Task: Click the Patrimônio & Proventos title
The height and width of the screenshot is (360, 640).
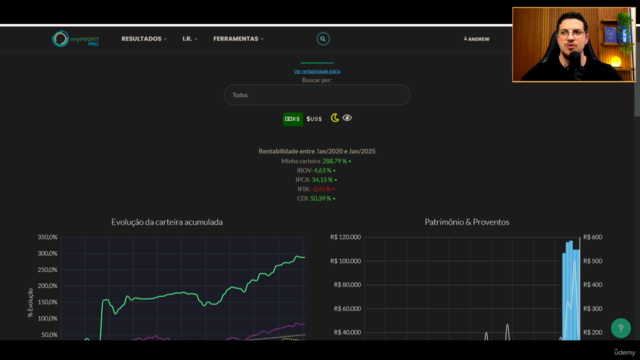Action: pos(467,222)
